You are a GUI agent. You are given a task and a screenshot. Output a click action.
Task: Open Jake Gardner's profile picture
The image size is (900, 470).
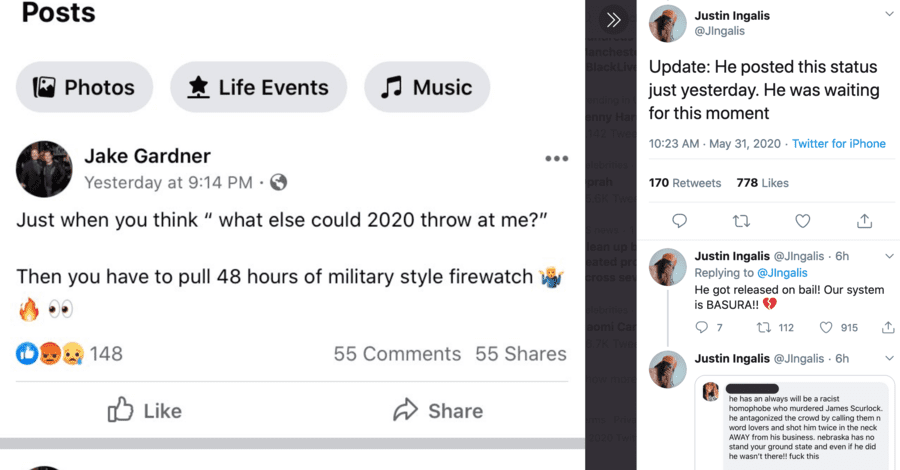click(x=44, y=169)
